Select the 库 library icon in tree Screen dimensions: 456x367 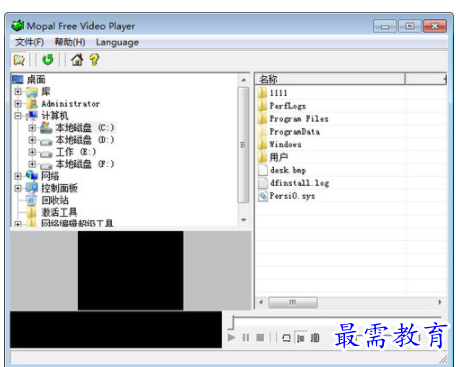click(x=32, y=91)
